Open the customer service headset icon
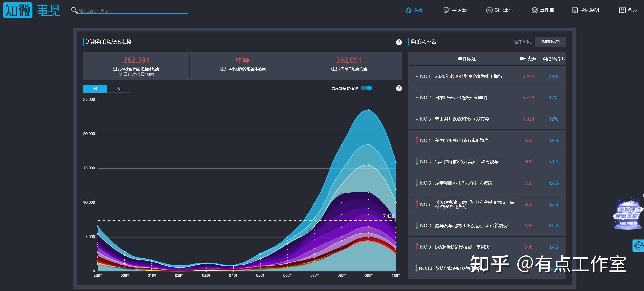This screenshot has height=291, width=644. (x=638, y=245)
